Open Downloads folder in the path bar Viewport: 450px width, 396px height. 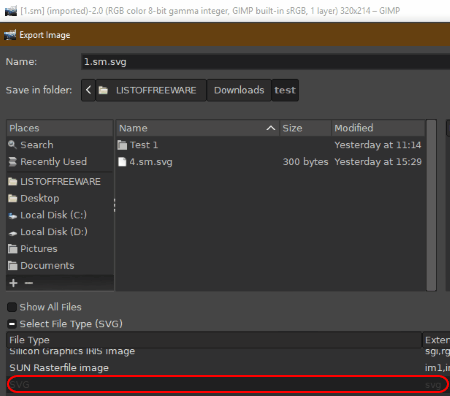click(239, 90)
